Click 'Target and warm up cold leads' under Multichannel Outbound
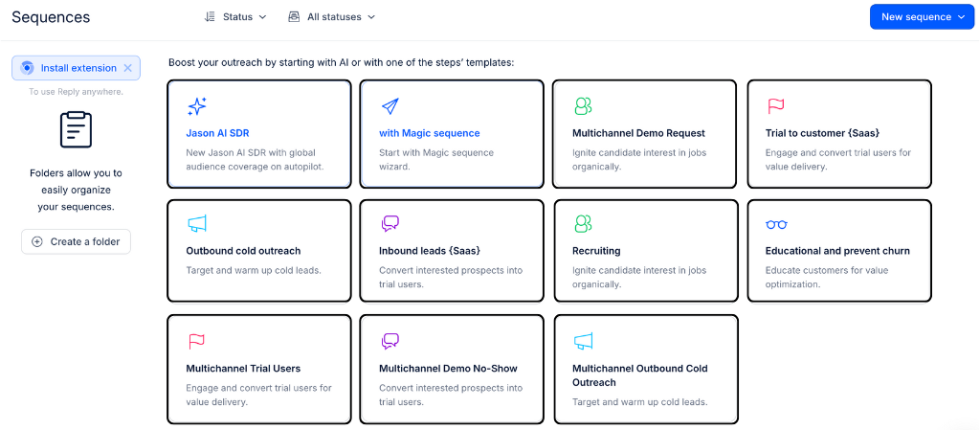Viewport: 980px width, 430px height. click(640, 402)
